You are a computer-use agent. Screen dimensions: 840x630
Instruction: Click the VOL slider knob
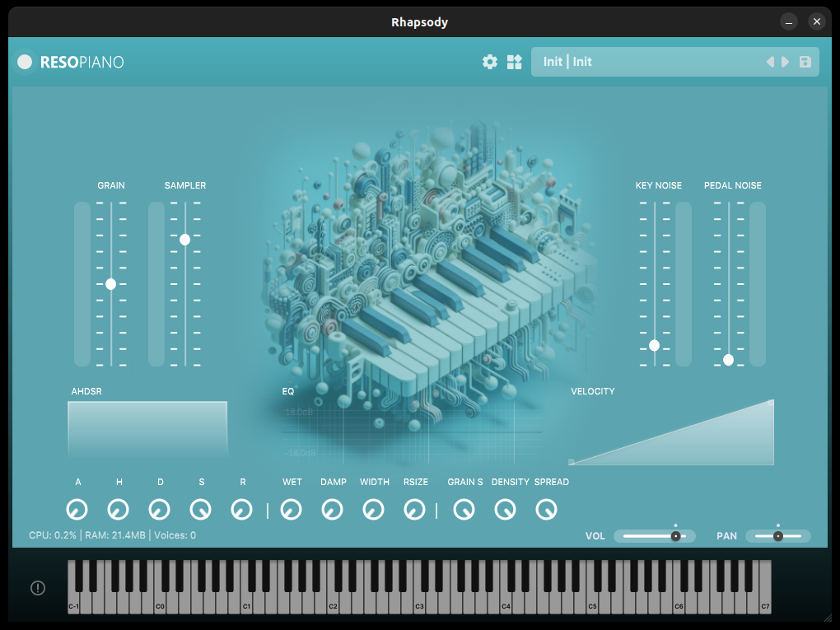675,536
